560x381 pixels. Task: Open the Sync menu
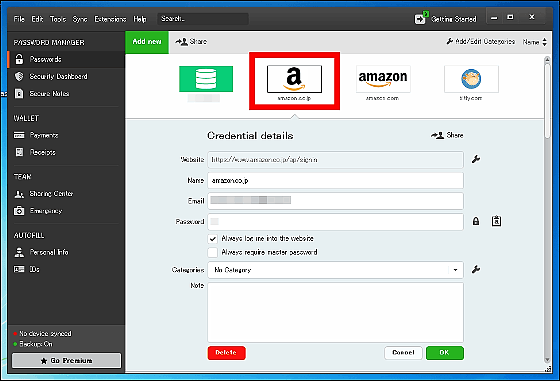click(80, 19)
